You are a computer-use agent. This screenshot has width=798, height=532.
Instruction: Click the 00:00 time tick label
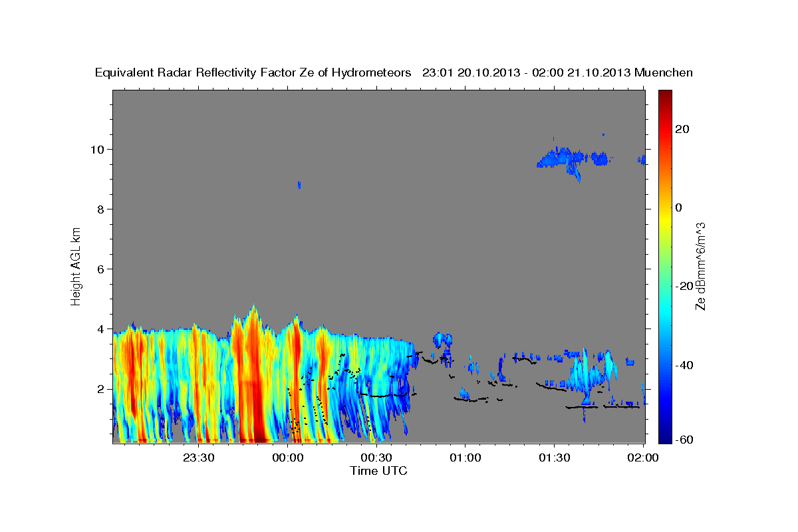[x=288, y=458]
